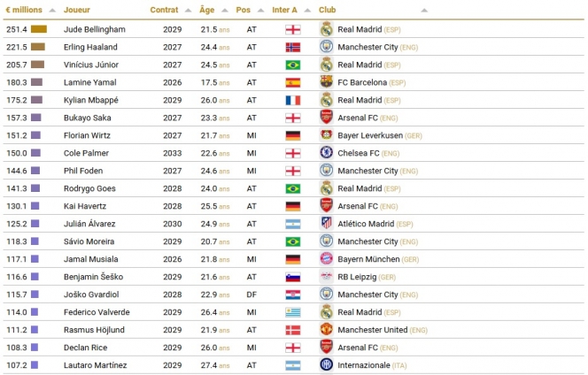Viewport: 588px width, 375px height.
Task: Click Norway flag in Erling Haaland's row
Action: (293, 47)
